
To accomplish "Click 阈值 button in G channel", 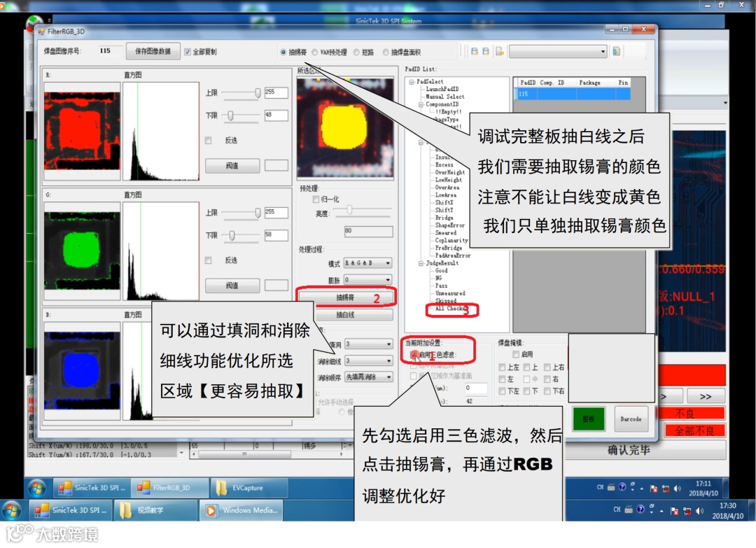I will 232,286.
